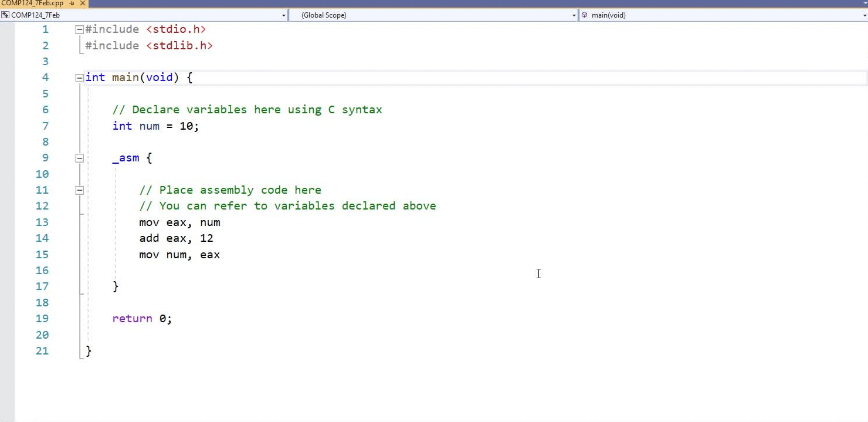Image resolution: width=868 pixels, height=422 pixels.
Task: Click the line 'mov eax, num'
Action: pyautogui.click(x=179, y=222)
